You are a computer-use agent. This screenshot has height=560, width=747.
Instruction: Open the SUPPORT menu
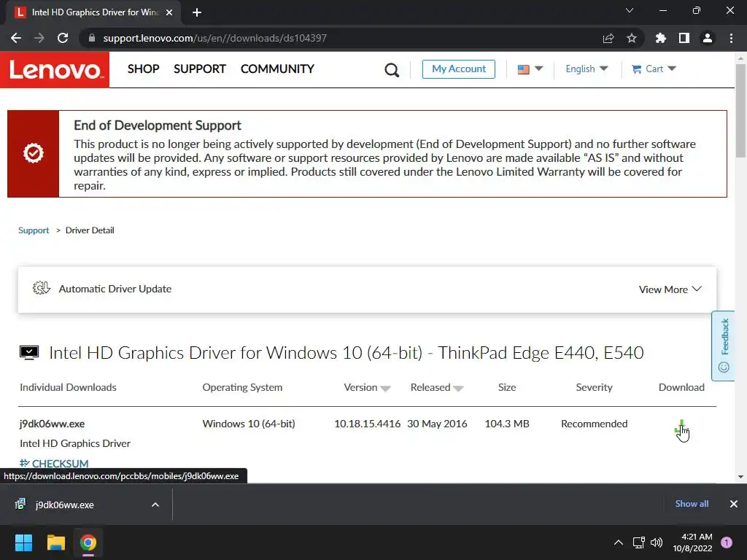coord(200,69)
